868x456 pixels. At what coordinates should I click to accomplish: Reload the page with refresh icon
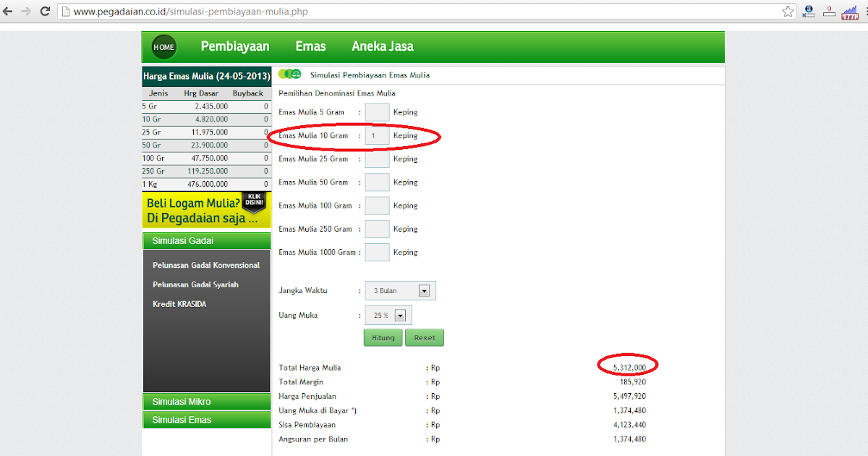click(45, 12)
